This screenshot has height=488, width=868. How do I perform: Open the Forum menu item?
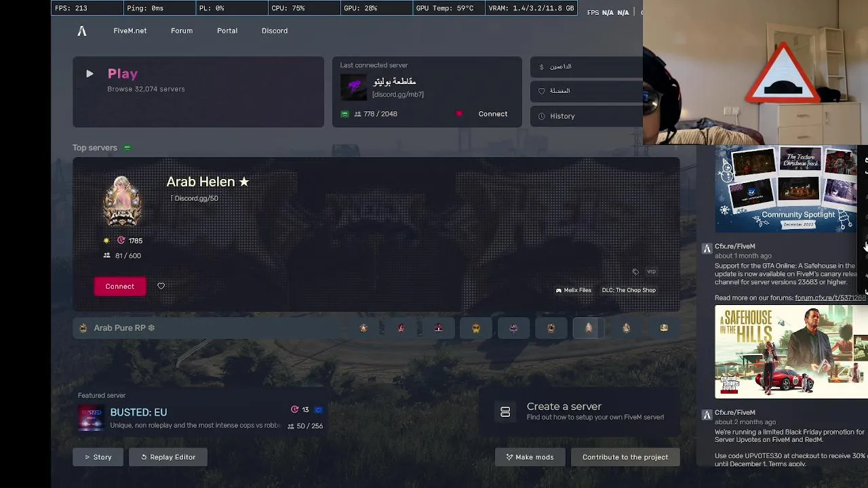182,30
